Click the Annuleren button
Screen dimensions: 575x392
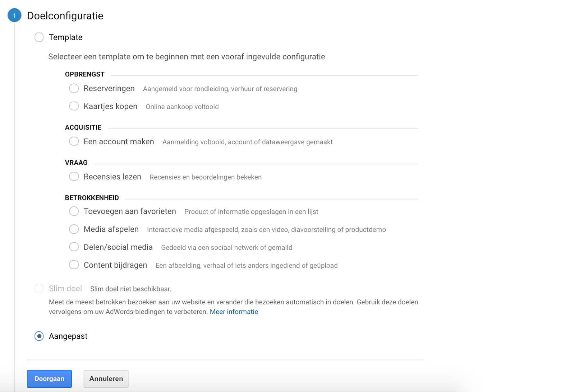coord(106,379)
